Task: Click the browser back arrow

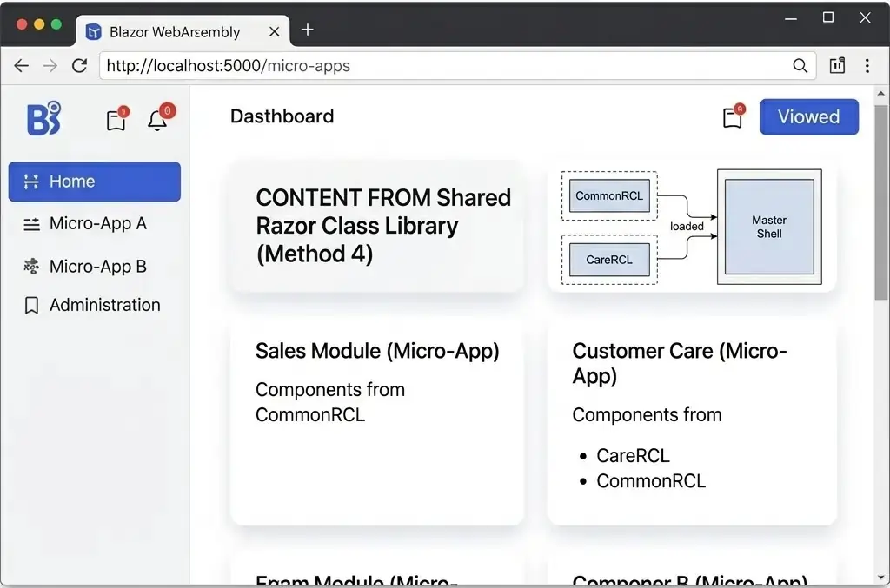Action: pyautogui.click(x=22, y=66)
